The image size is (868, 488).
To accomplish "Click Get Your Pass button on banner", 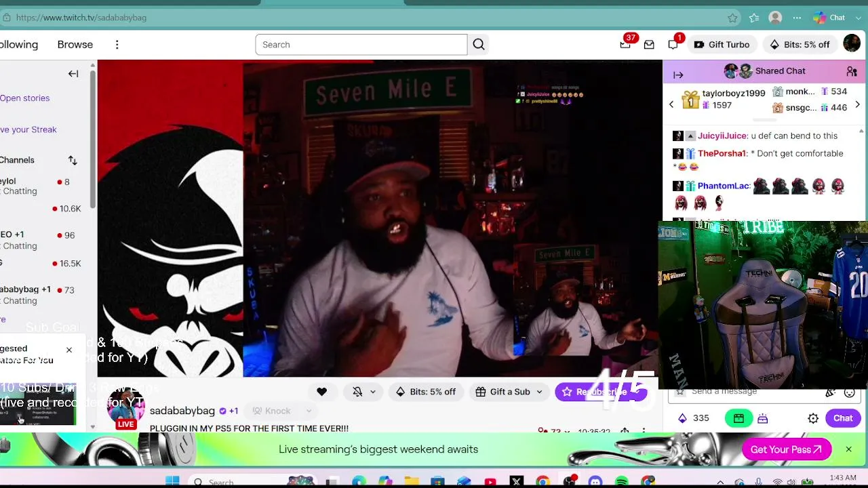I will coord(787,449).
